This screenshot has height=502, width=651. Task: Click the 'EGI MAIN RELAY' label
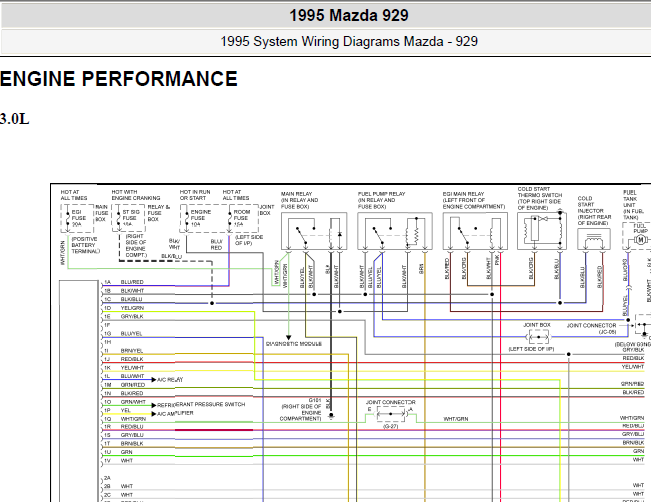(x=463, y=194)
